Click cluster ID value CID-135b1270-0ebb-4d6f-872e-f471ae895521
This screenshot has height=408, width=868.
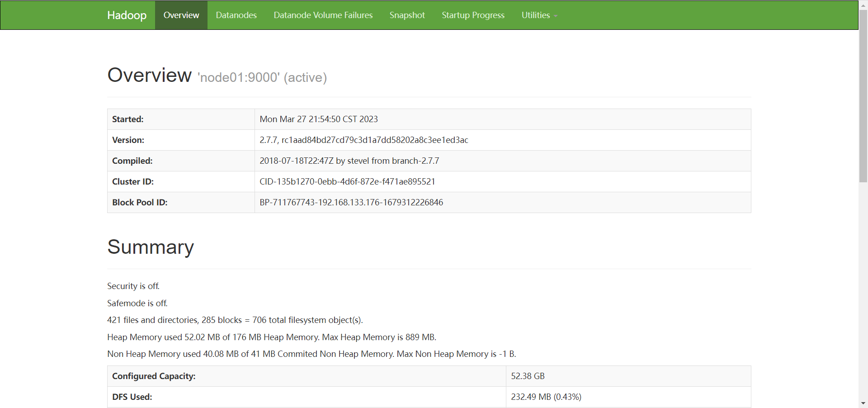(x=347, y=182)
